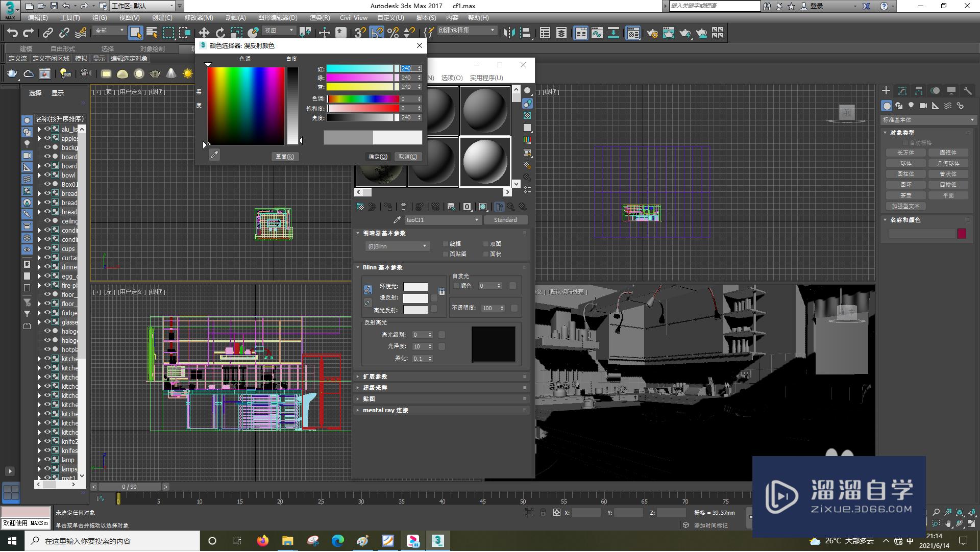Activate the Select Object tool
980x552 pixels.
[135, 33]
